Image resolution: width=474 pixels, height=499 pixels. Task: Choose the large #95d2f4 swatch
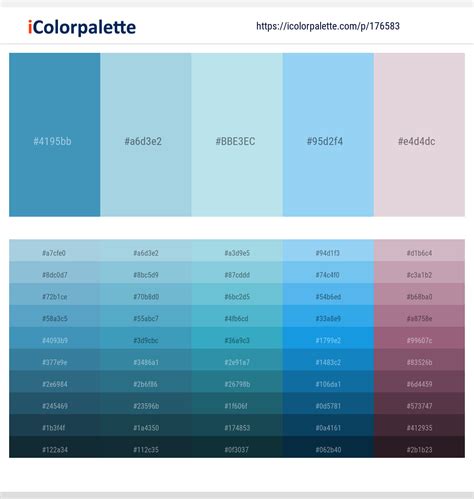pyautogui.click(x=328, y=135)
